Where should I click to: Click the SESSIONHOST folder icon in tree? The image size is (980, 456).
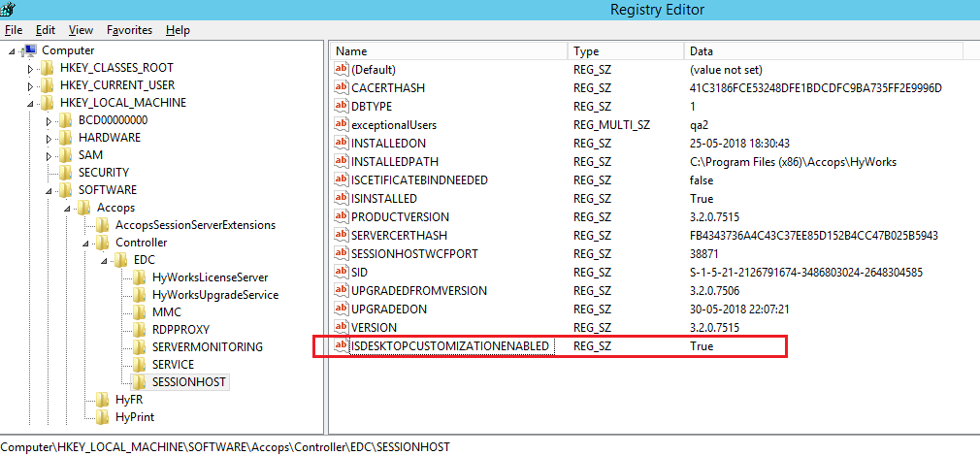(140, 382)
